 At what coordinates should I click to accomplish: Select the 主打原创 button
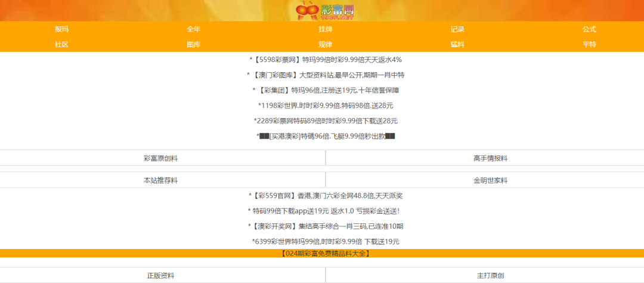[485, 276]
